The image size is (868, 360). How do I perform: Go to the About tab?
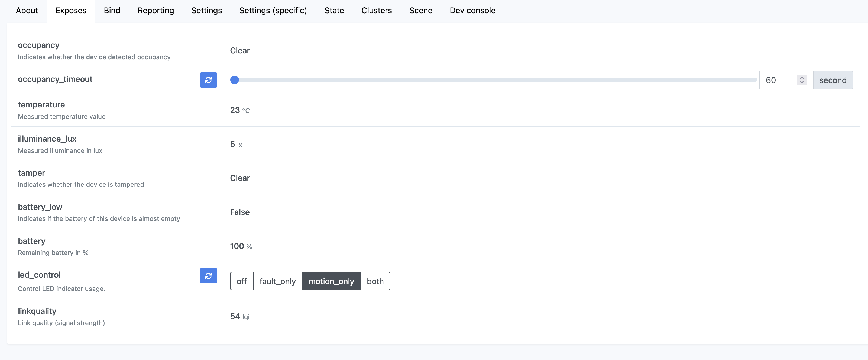click(x=27, y=11)
